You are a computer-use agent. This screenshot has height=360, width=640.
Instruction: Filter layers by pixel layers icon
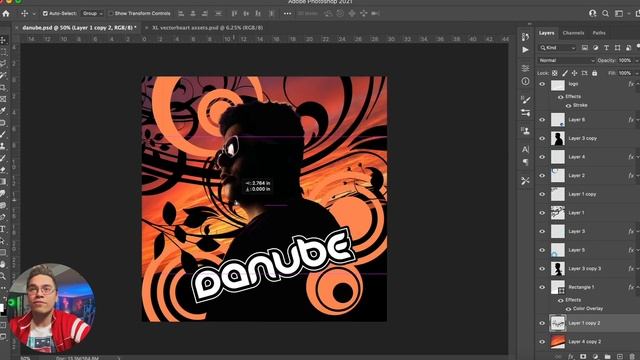(x=585, y=48)
